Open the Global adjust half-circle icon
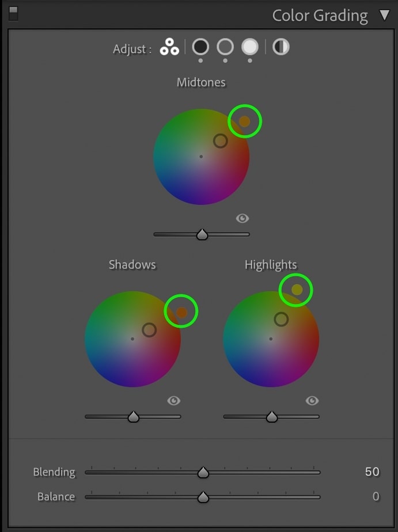The width and height of the screenshot is (398, 532). [281, 47]
